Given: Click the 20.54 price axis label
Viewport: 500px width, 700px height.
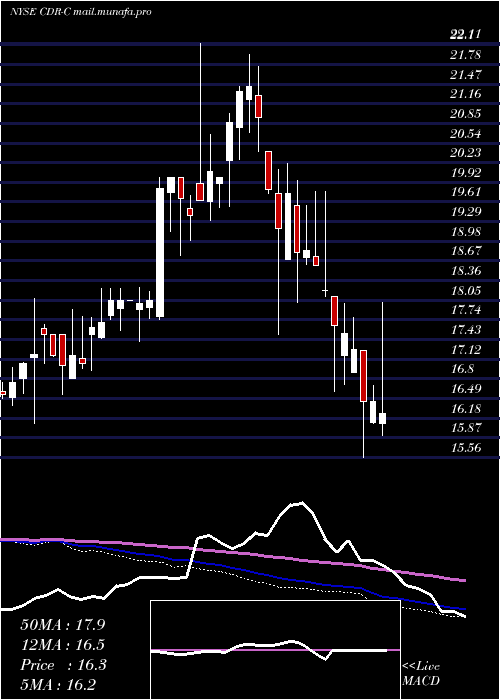Looking at the screenshot, I should tap(466, 133).
